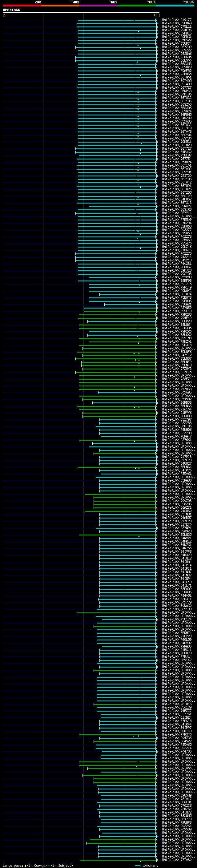This screenshot has width=197, height=868.
Task: Click the =100char. scale legend text
Action: coord(150,866)
